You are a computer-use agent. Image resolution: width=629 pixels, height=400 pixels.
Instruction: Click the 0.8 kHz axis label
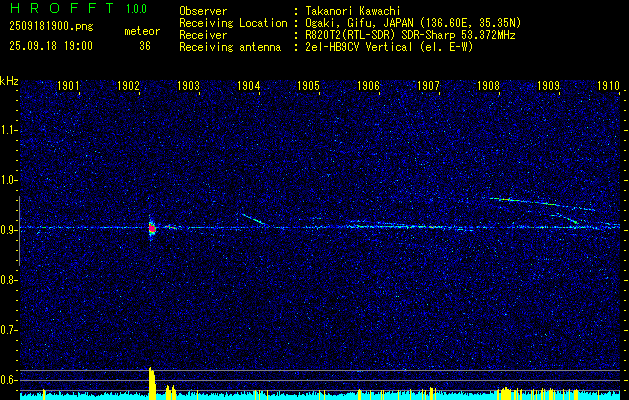tap(7, 280)
